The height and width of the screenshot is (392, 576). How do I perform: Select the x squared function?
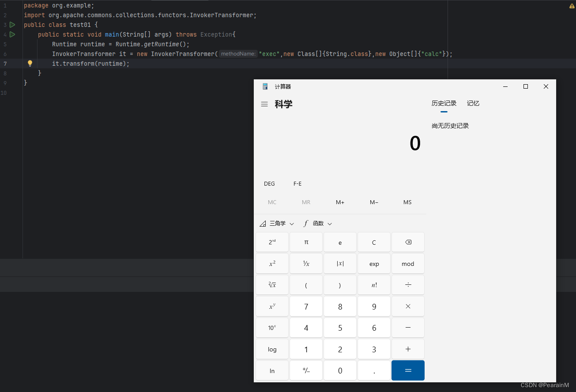[272, 263]
